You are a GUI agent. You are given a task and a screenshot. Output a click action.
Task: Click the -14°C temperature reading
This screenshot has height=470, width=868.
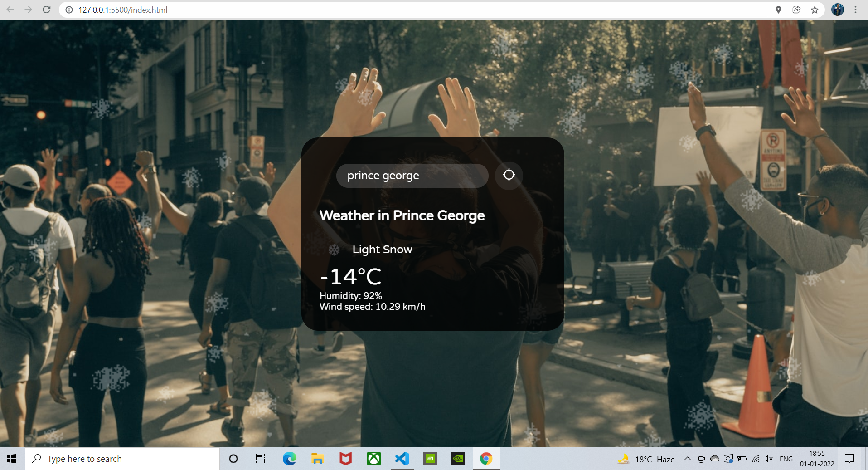350,277
